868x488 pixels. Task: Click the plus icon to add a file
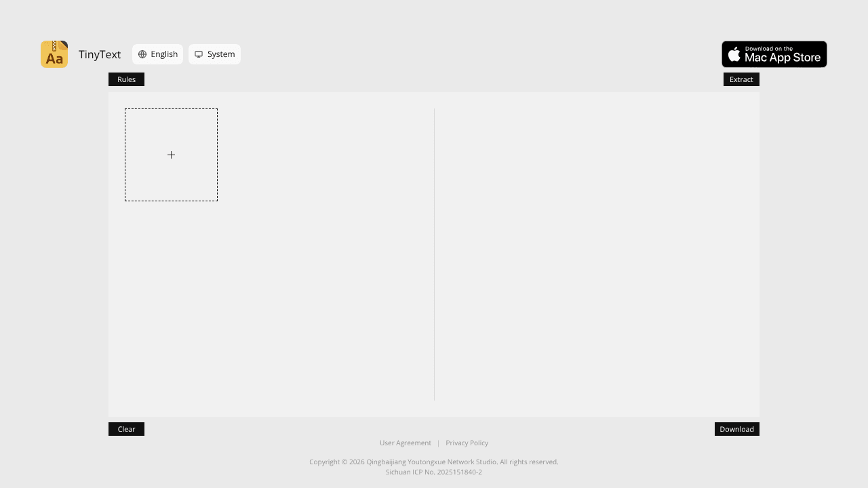pyautogui.click(x=171, y=155)
